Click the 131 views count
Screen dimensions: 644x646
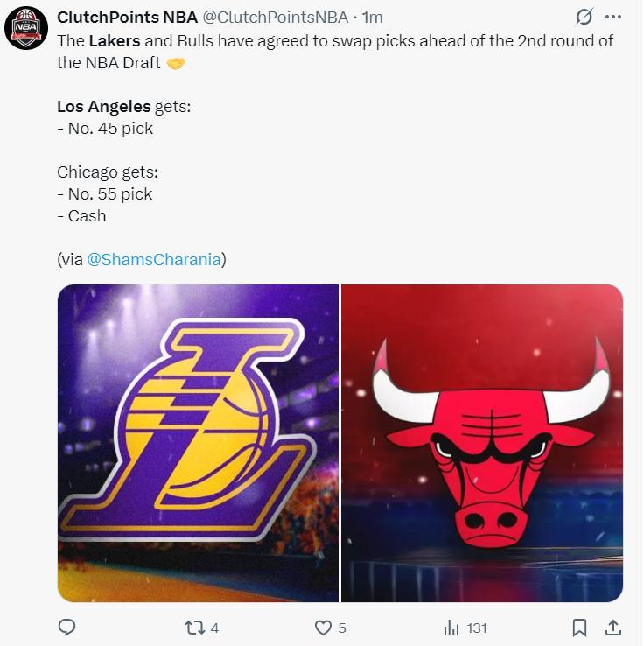tap(476, 628)
